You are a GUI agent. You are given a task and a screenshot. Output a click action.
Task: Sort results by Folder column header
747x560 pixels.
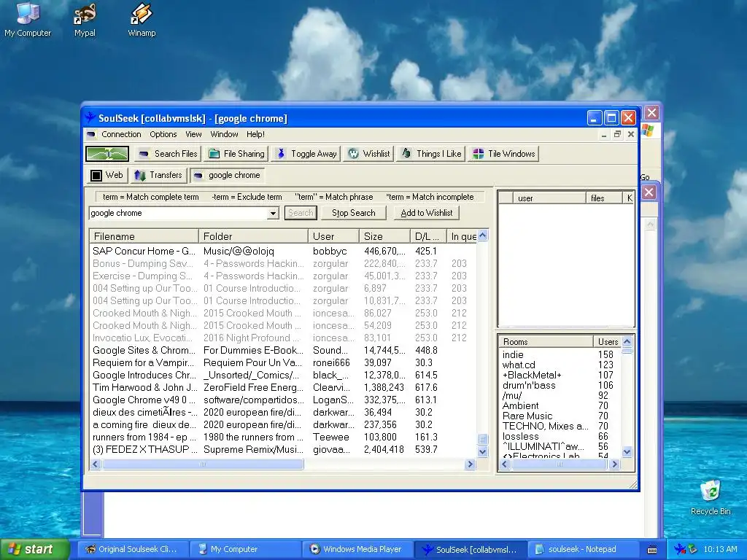pos(253,236)
